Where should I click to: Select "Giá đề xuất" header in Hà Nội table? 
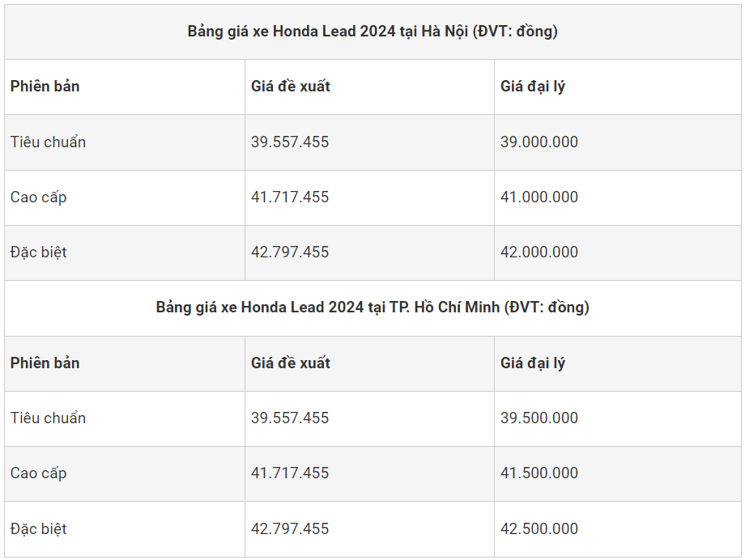tap(291, 87)
